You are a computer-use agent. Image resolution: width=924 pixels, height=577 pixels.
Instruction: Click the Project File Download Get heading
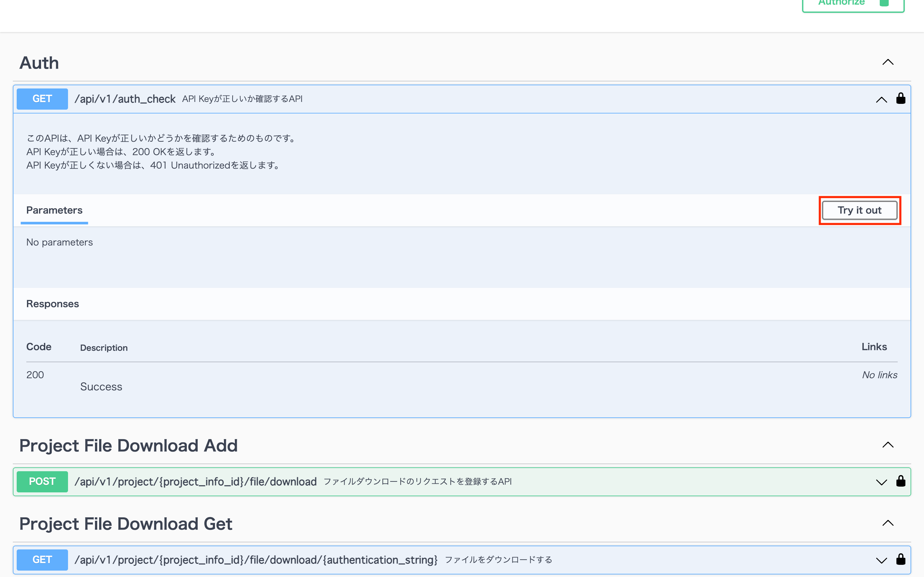pyautogui.click(x=126, y=524)
